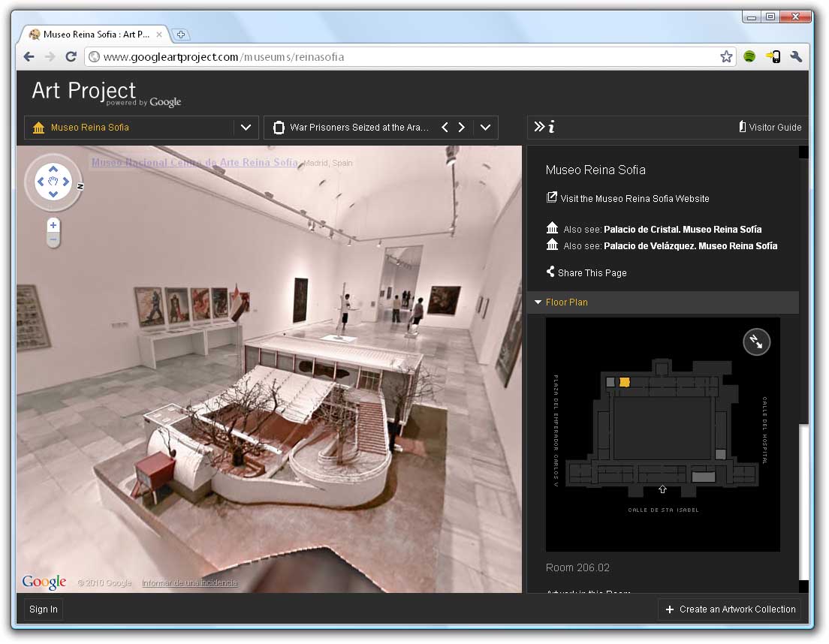Open Museo Nacional Centro de Arte Reina Sofia link
This screenshot has width=829, height=644.
(x=194, y=162)
